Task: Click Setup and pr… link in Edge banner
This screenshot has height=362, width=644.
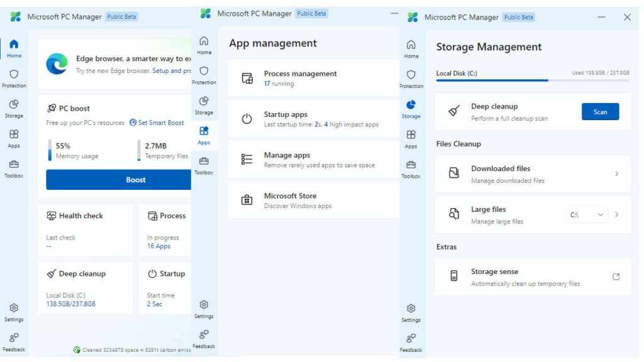Action: [172, 71]
